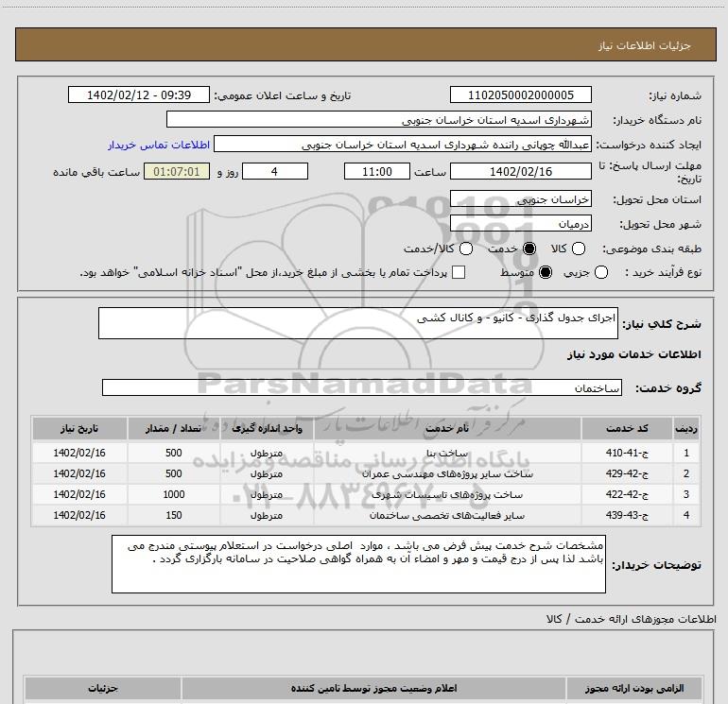The width and height of the screenshot is (728, 704).
Task: Click the remaining time counter 01:07:01
Action: [x=177, y=171]
